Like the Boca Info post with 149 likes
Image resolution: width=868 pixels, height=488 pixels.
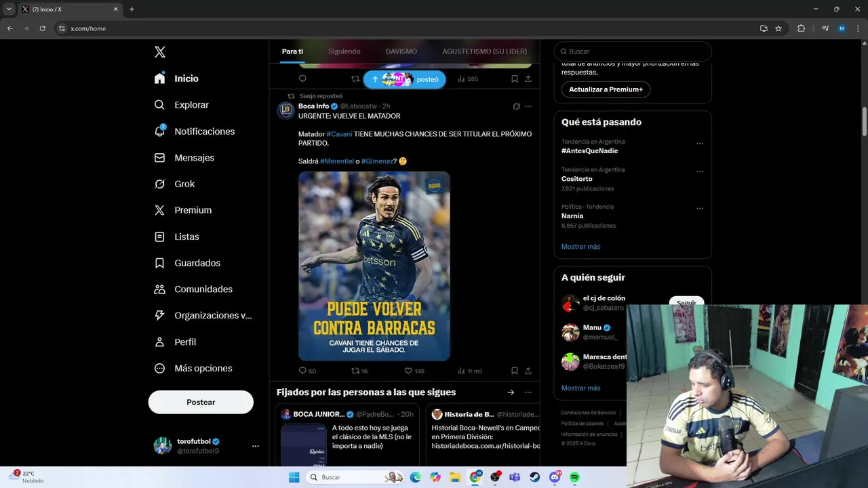click(x=414, y=371)
